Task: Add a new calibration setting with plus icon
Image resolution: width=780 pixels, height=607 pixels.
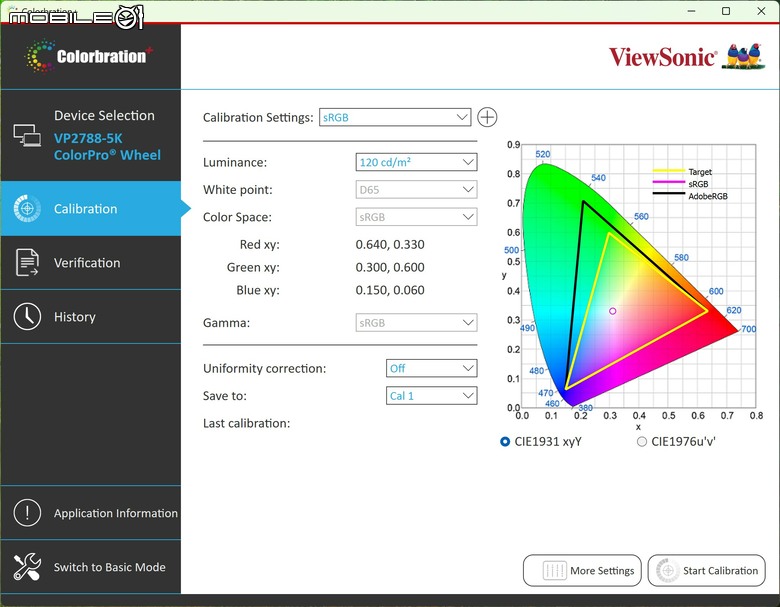Action: tap(487, 117)
